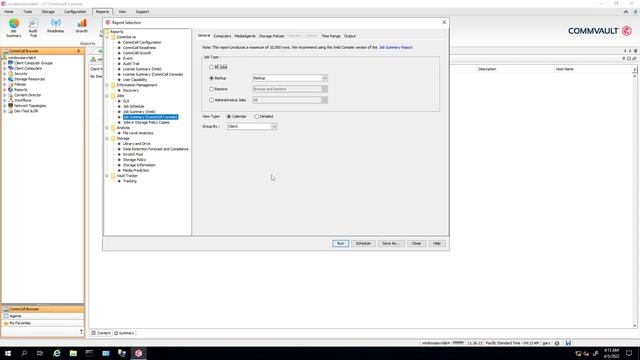Select All Jobs radio button
640x360 pixels.
coord(211,67)
